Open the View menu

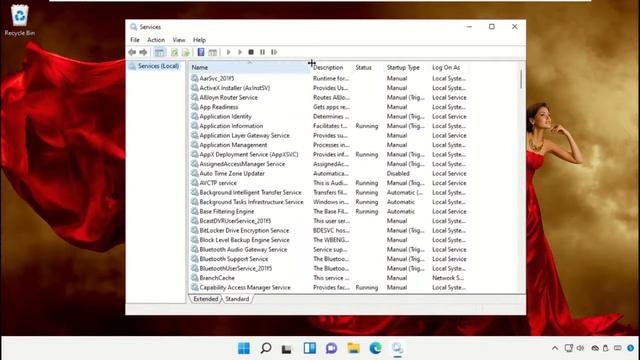coord(179,40)
